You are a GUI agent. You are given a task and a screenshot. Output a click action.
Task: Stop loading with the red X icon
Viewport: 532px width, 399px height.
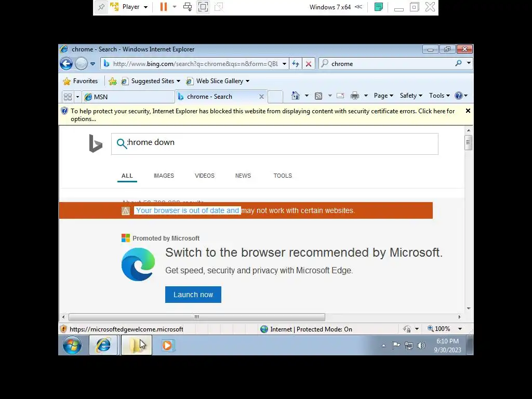point(309,64)
